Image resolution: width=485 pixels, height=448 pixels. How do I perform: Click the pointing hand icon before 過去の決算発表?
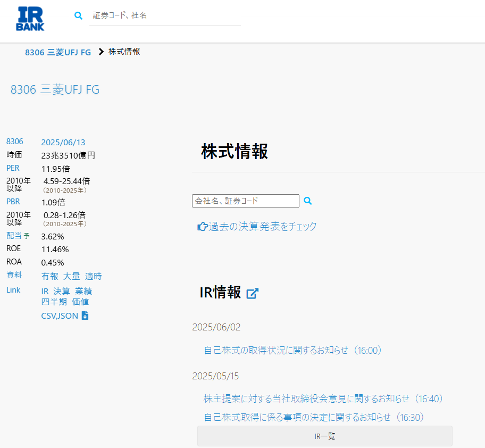tap(202, 227)
